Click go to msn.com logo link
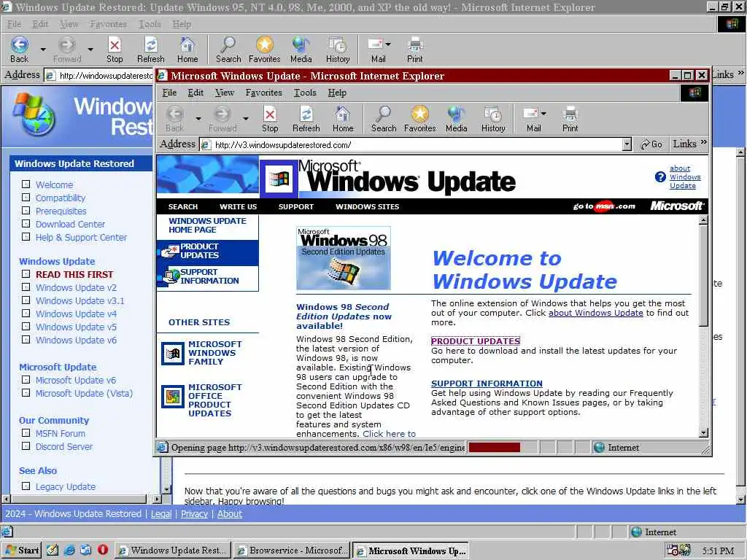The width and height of the screenshot is (747, 560). (604, 206)
